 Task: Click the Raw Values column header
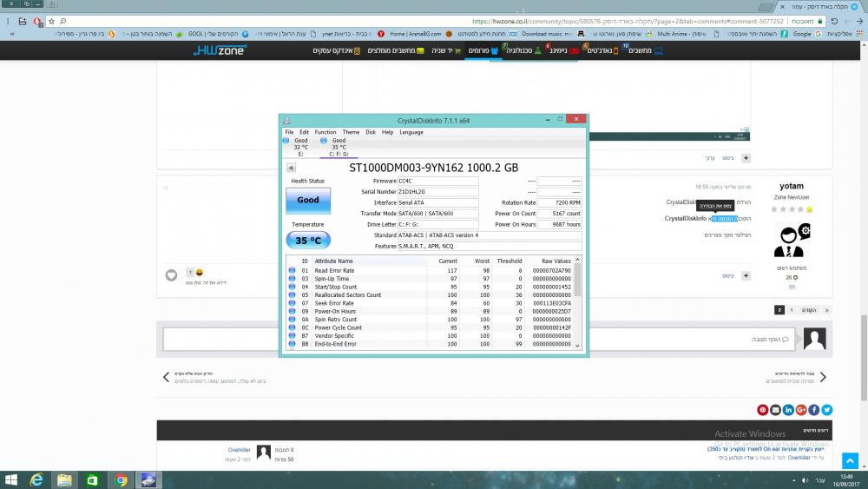[x=556, y=261]
